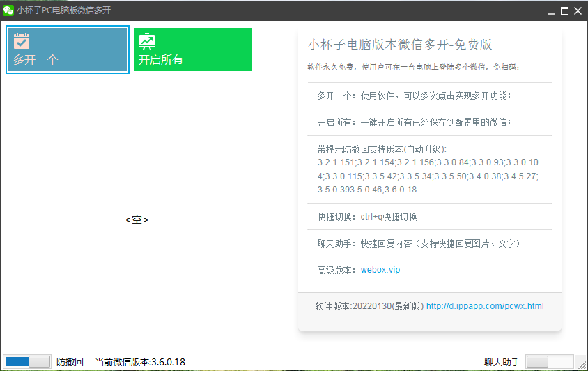Click the chart icon on 开启所有 tile
Viewport: 588px width, 371px height.
147,40
